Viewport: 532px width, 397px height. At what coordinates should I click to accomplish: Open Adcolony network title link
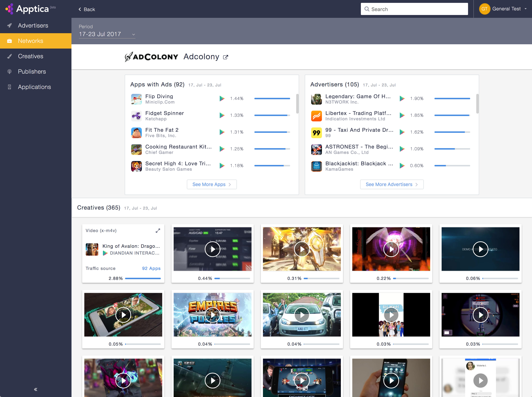coord(201,57)
